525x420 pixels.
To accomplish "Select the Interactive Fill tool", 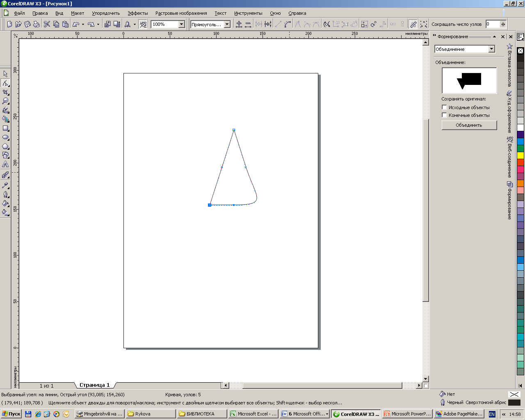I will 5,212.
